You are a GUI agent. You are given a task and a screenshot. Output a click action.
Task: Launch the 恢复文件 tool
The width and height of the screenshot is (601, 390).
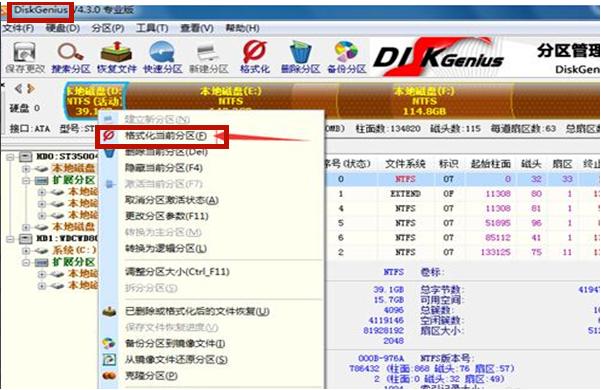(117, 57)
